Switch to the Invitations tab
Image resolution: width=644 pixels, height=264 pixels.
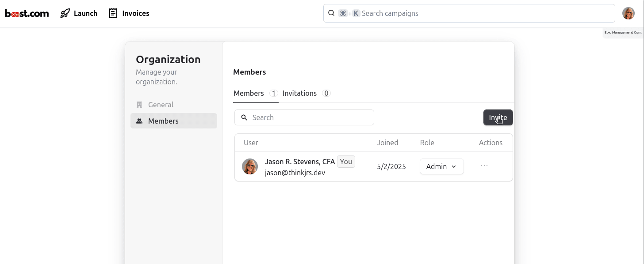(x=299, y=93)
